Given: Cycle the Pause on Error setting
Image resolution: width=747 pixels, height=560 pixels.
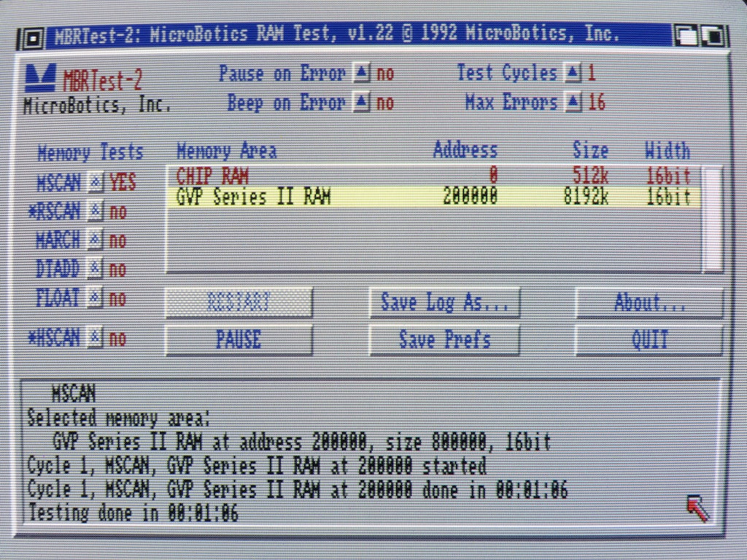Looking at the screenshot, I should click(362, 74).
